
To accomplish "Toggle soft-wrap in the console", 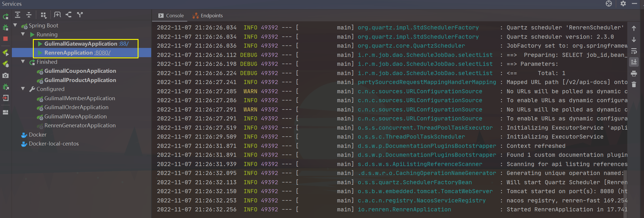I will (634, 51).
